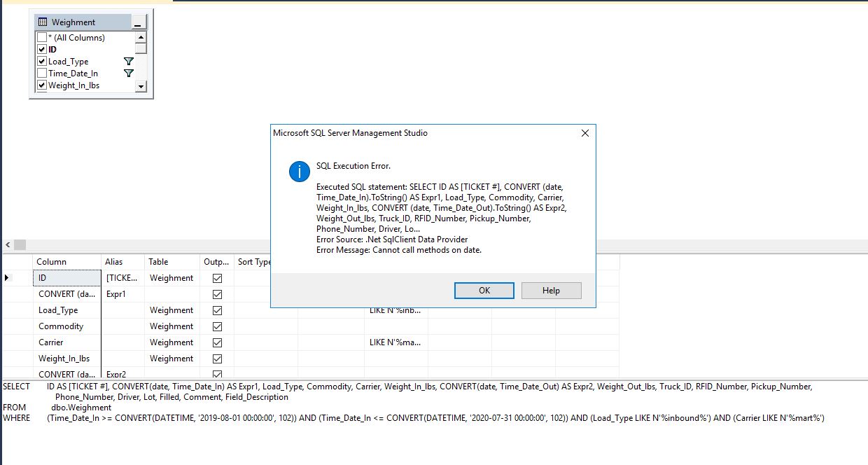Select first CONVERT (da... column cell
Screen dimensions: 868x465
click(x=67, y=294)
